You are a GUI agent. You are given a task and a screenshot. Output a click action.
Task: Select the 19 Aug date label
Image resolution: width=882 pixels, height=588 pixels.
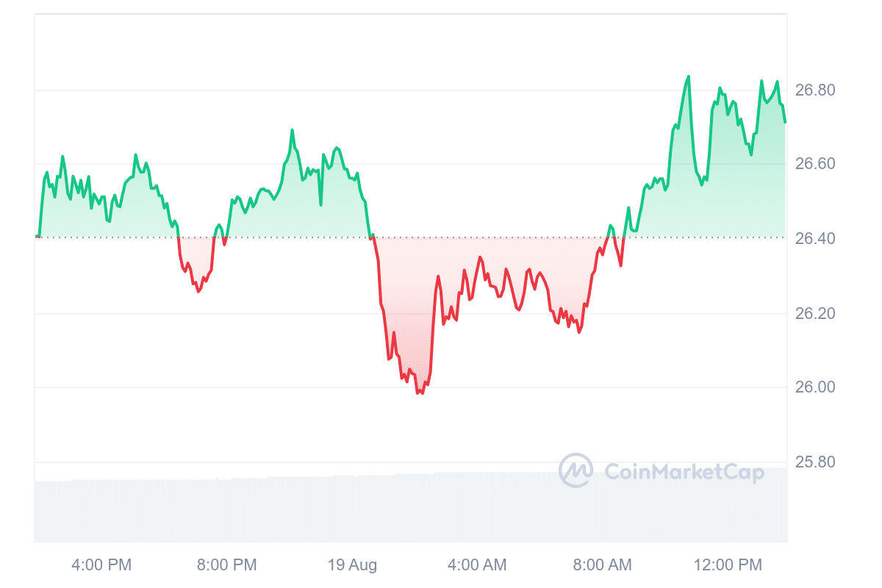[352, 565]
